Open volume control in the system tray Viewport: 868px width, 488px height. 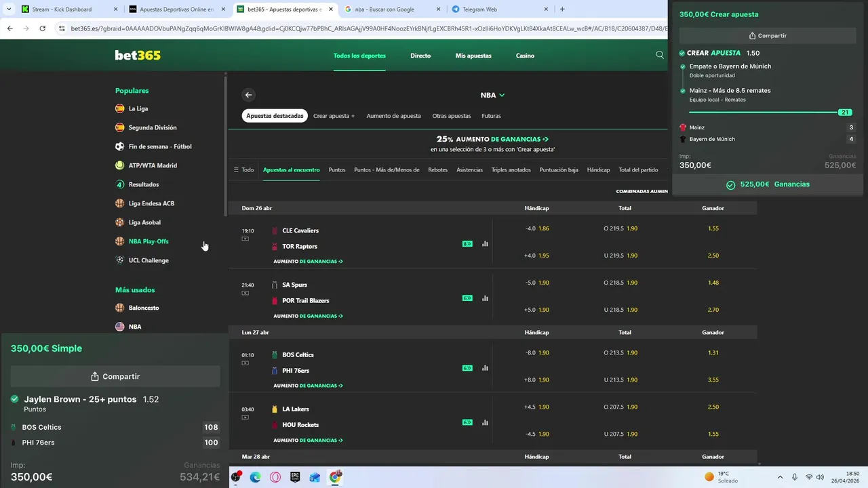coord(820,477)
